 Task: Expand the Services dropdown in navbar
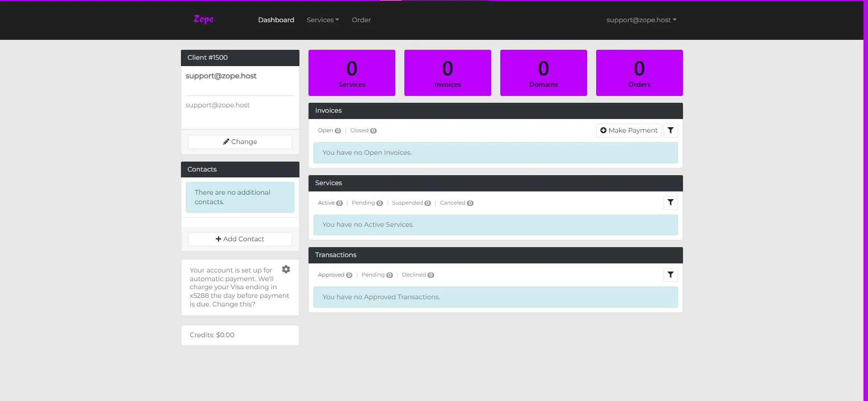click(323, 20)
